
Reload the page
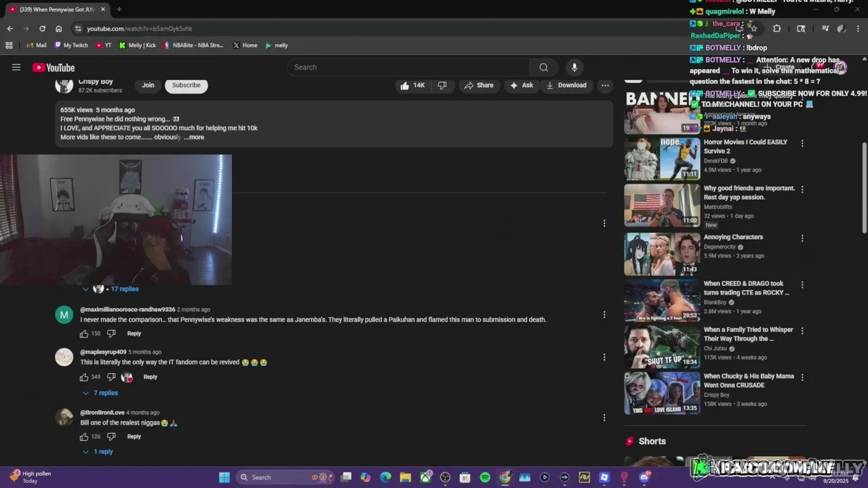click(42, 28)
